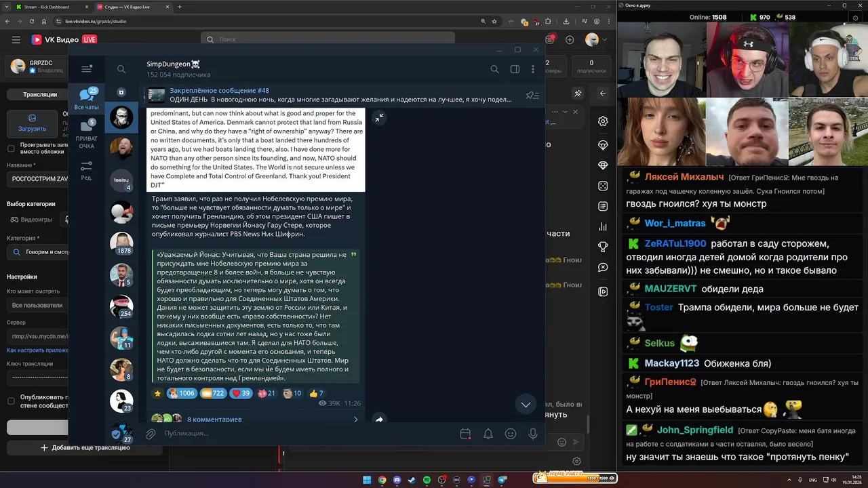
Task: Open Discord from the taskbar
Action: [x=397, y=480]
